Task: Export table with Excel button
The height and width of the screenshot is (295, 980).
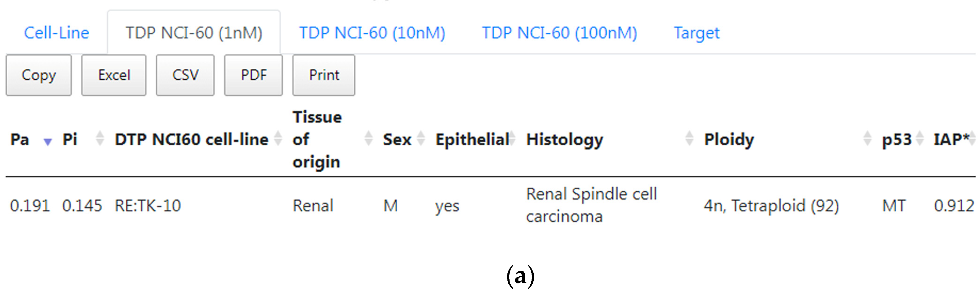Action: click(114, 75)
